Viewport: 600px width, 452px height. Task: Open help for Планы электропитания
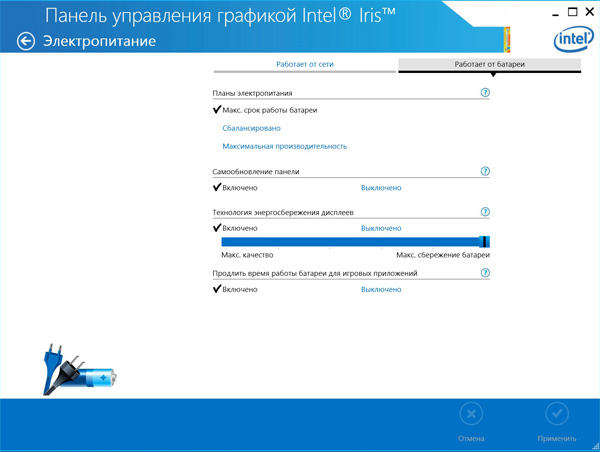click(x=485, y=92)
